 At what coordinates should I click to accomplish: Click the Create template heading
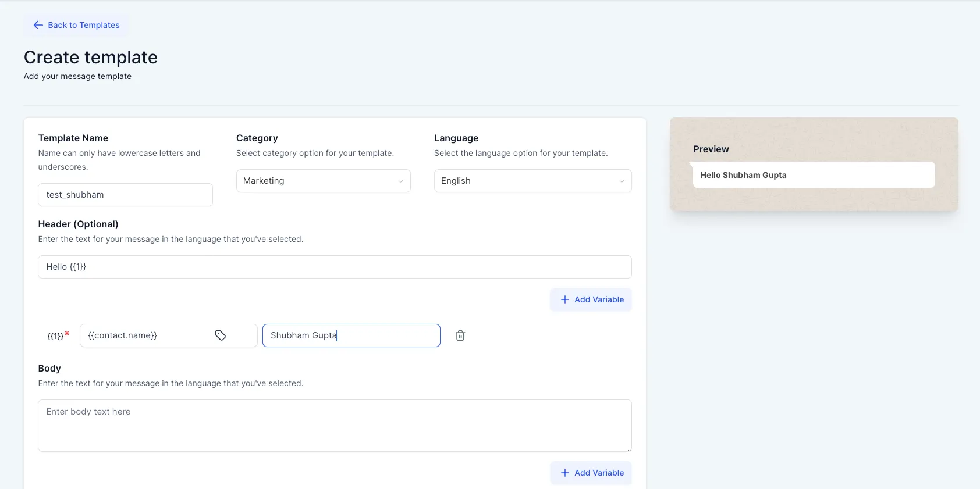point(91,57)
